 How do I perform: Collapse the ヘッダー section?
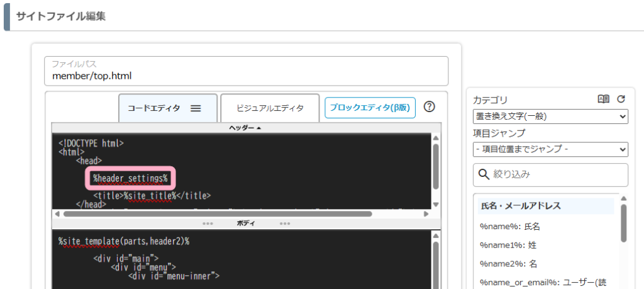click(x=245, y=128)
